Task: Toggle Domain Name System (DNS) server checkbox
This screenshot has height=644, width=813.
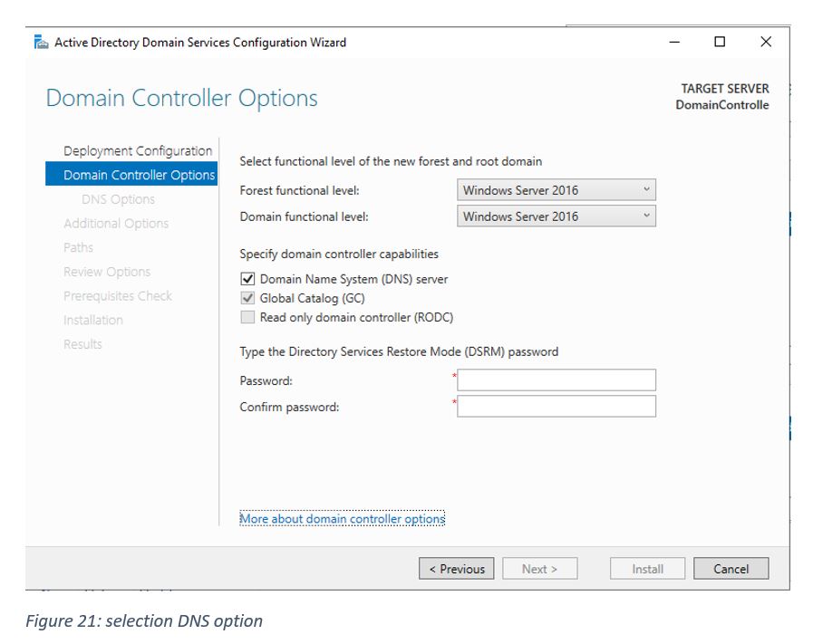Action: click(x=247, y=279)
